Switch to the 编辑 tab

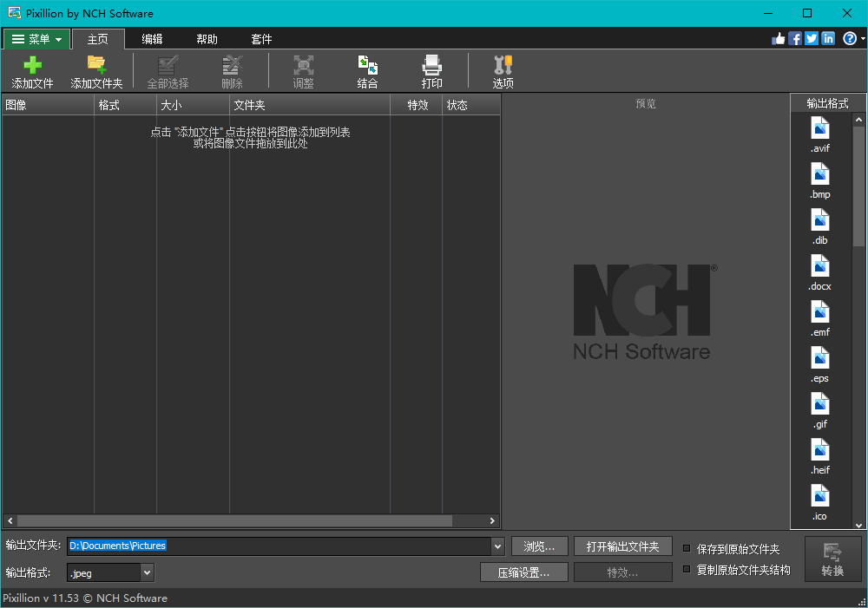click(x=152, y=39)
